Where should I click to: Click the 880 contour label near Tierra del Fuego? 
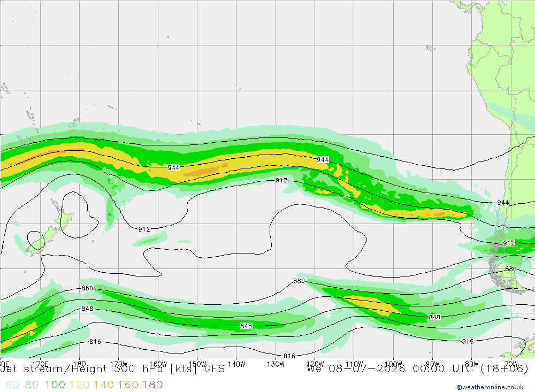tap(511, 269)
